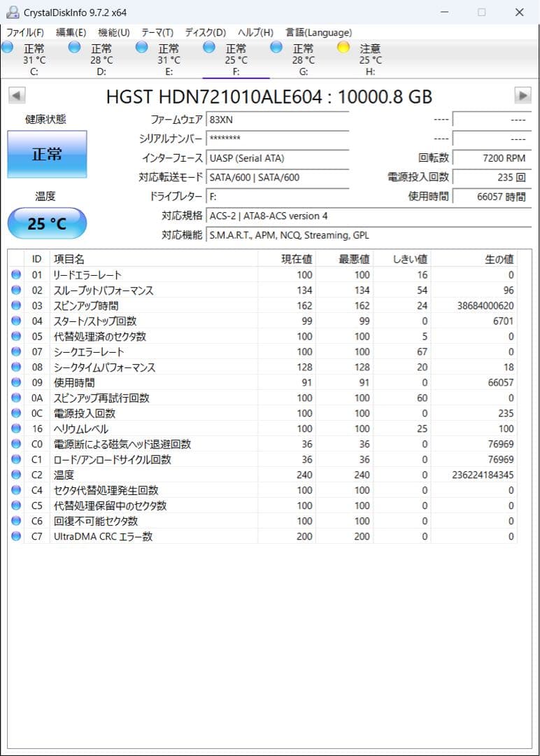
Task: Select drive G: blue status orb
Action: coord(276,48)
